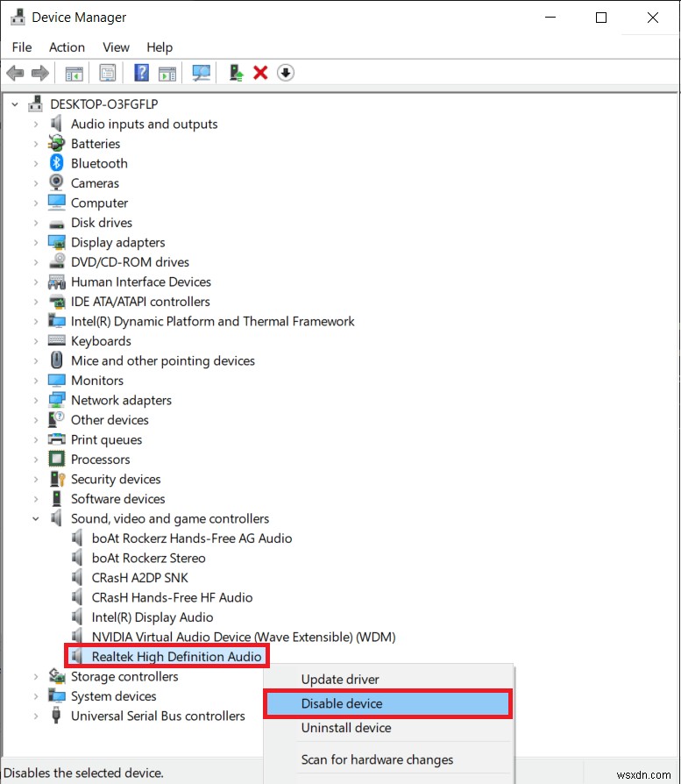The width and height of the screenshot is (681, 784).
Task: Select NVIDIA Virtual Audio Device (Wave Extensible)
Action: [244, 637]
